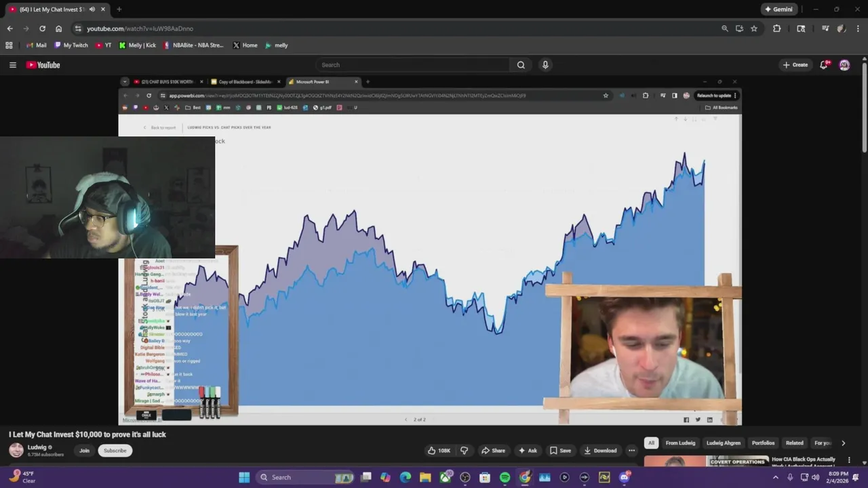
Task: Open Discord from the taskbar
Action: coord(624,477)
